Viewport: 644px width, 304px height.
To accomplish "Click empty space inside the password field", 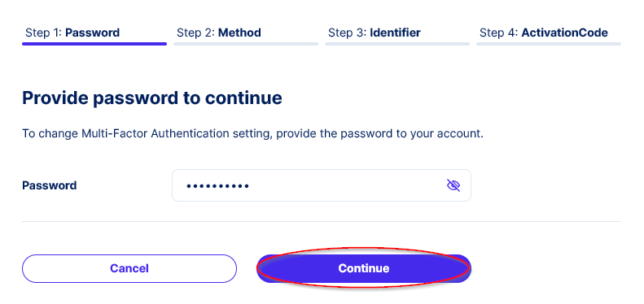I will [x=345, y=185].
